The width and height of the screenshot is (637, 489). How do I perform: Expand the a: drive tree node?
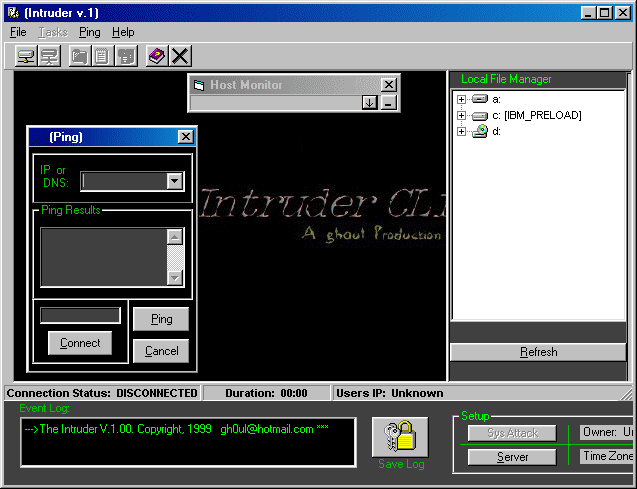[x=461, y=99]
